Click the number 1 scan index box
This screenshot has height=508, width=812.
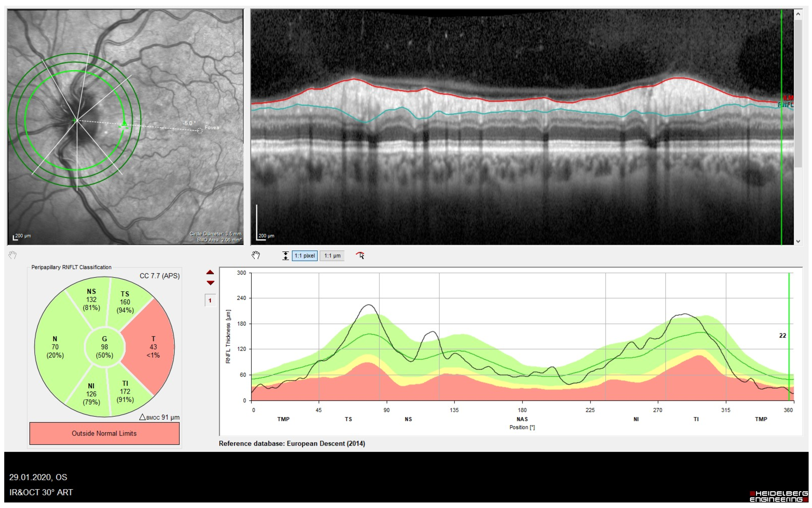(210, 300)
